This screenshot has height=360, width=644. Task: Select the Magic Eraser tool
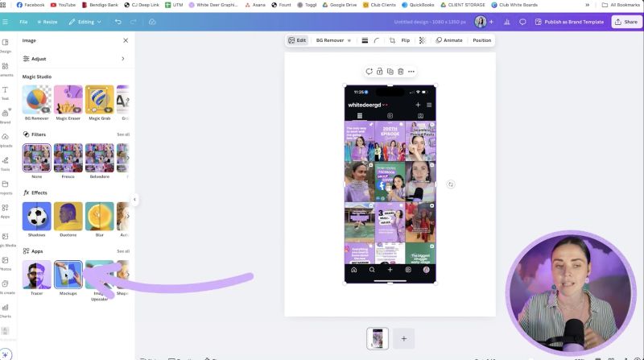(x=68, y=103)
